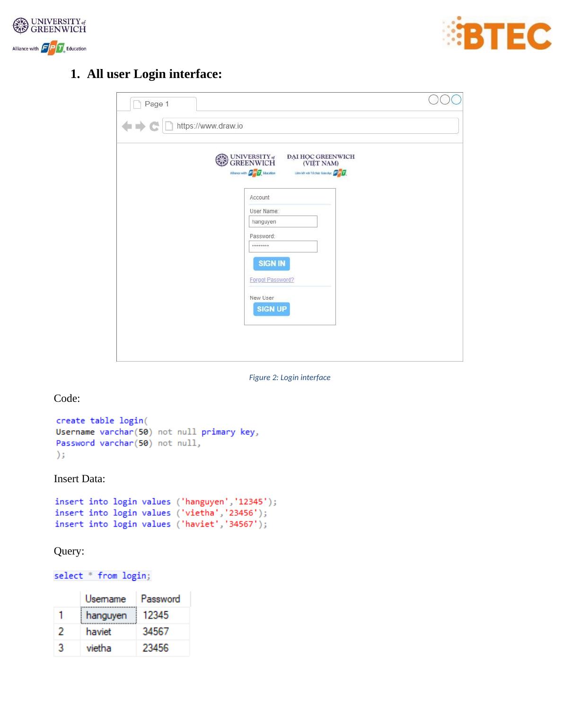Click the forward arrow in mockup browser
Screen dimensions: 563x728
[141, 126]
